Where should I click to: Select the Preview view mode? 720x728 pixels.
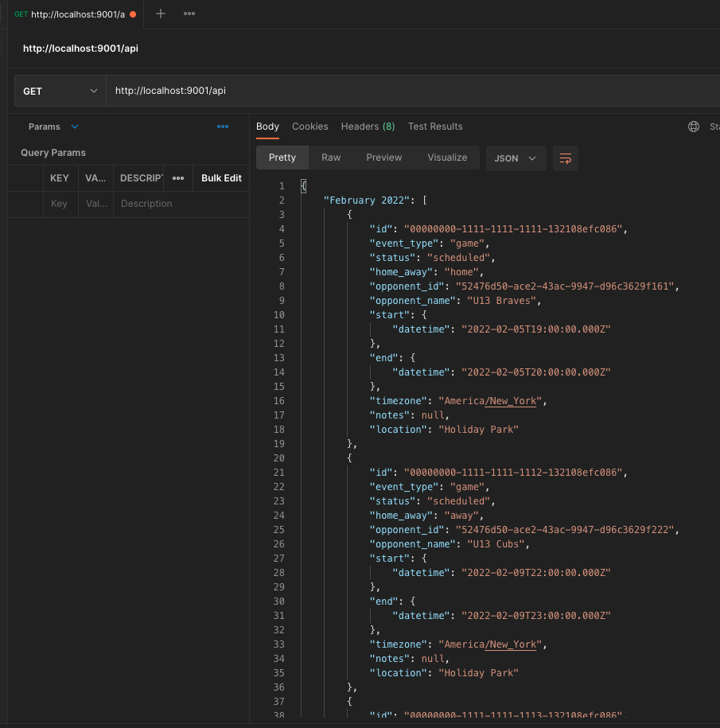pos(384,158)
